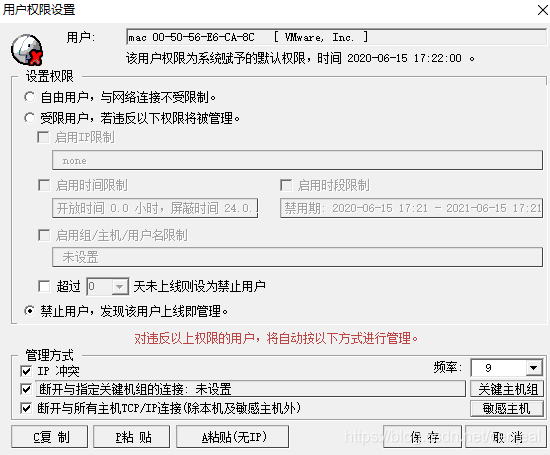The width and height of the screenshot is (550, 455).
Task: Enable 启用时间限制 checkbox
Action: pos(44,185)
